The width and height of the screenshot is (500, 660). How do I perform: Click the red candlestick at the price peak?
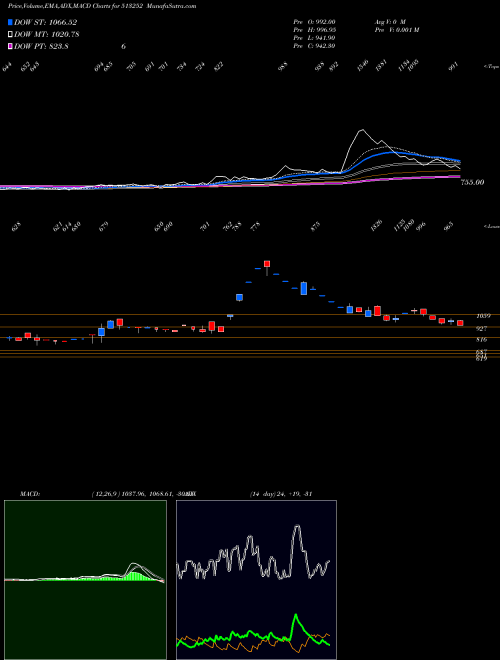pos(267,264)
